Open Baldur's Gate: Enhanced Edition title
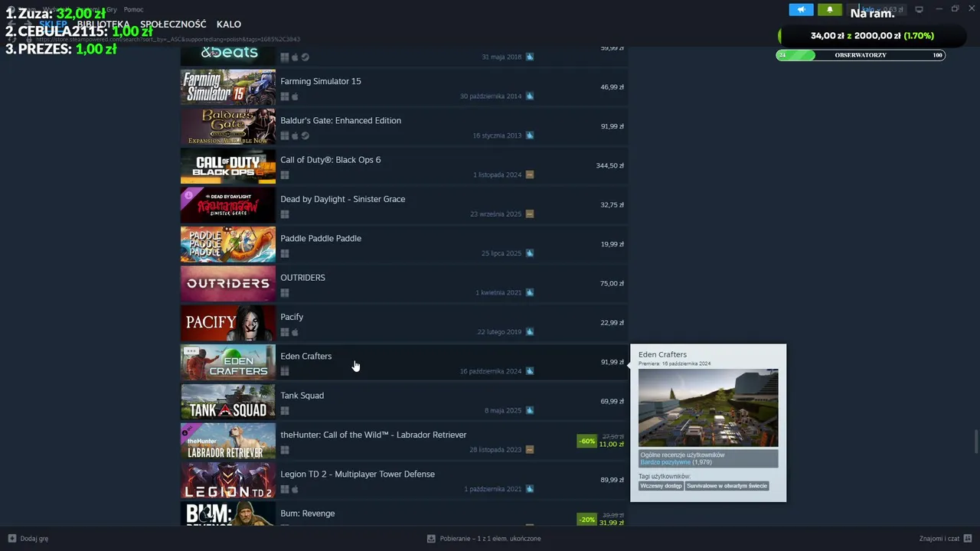This screenshot has height=551, width=980. point(341,120)
